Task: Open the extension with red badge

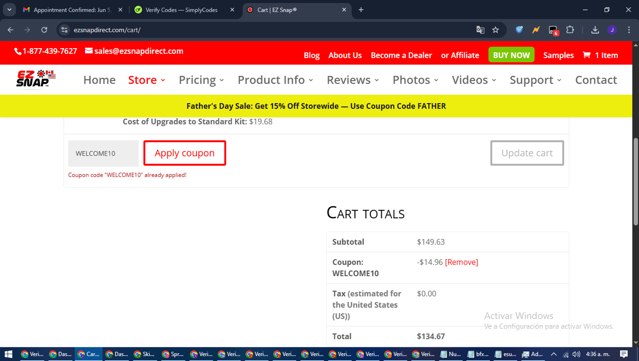Action: click(x=553, y=30)
